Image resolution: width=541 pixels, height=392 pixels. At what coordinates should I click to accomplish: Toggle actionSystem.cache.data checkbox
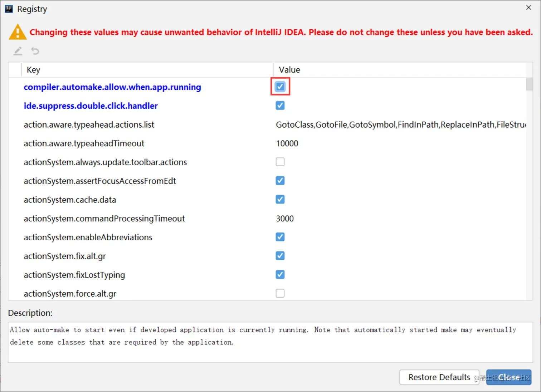(x=280, y=199)
